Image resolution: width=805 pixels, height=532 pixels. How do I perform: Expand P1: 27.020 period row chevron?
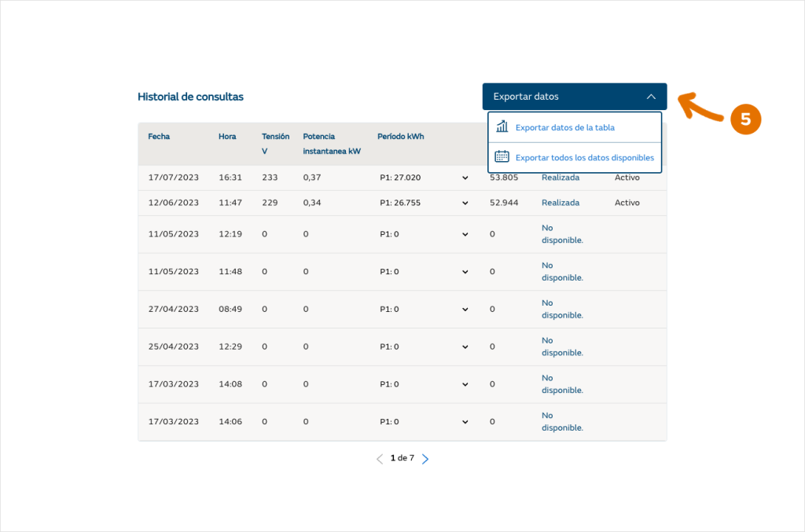(465, 178)
